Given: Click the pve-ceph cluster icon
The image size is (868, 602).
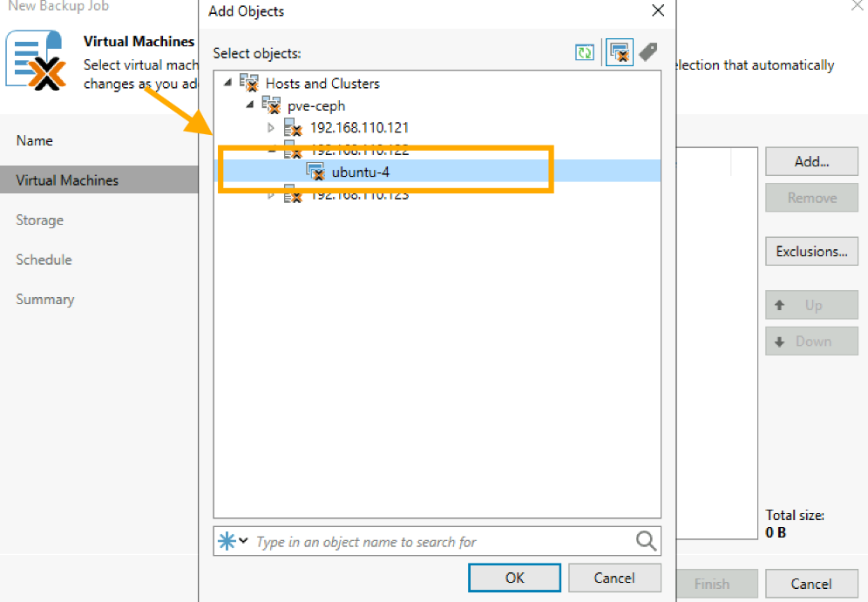Looking at the screenshot, I should 271,105.
